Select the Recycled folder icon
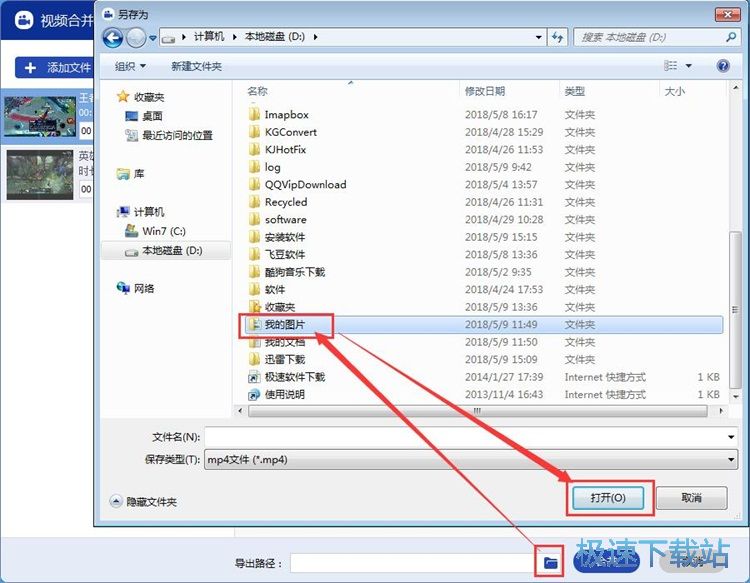This screenshot has width=750, height=583. click(254, 202)
